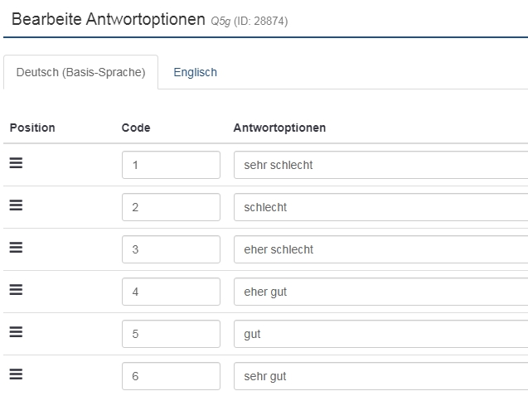
Task: Click drag handle icon for 'sehr gut' row
Action: tap(16, 374)
